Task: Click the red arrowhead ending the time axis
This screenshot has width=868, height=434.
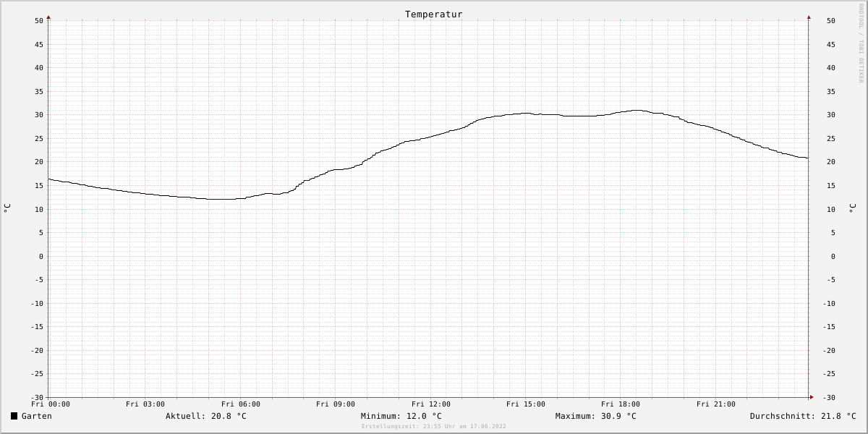Action: 812,397
